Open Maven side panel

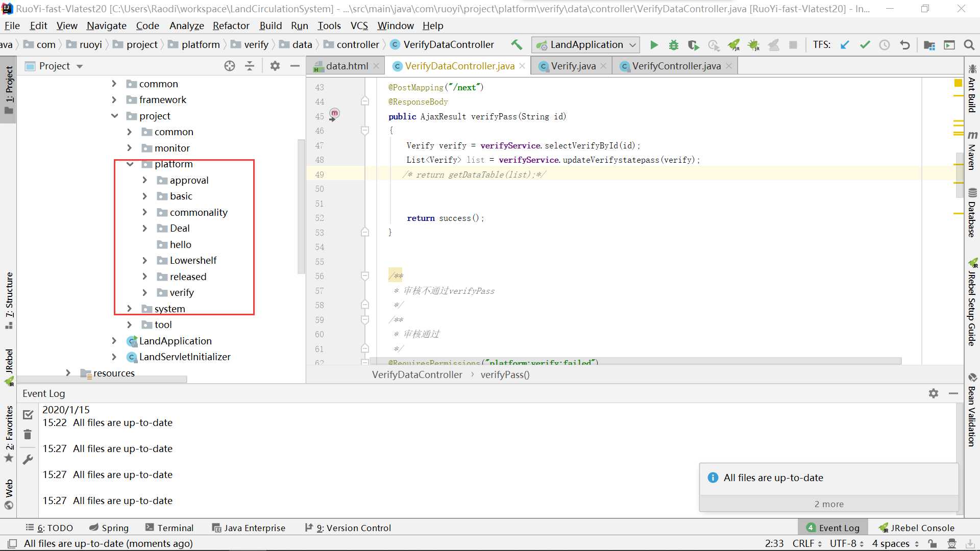coord(972,151)
